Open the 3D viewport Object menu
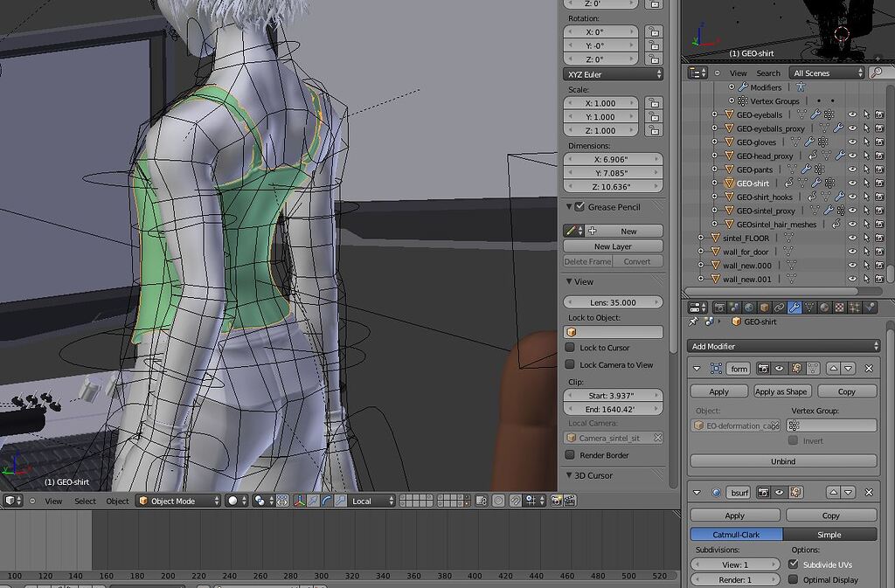895x588 pixels. 118,501
